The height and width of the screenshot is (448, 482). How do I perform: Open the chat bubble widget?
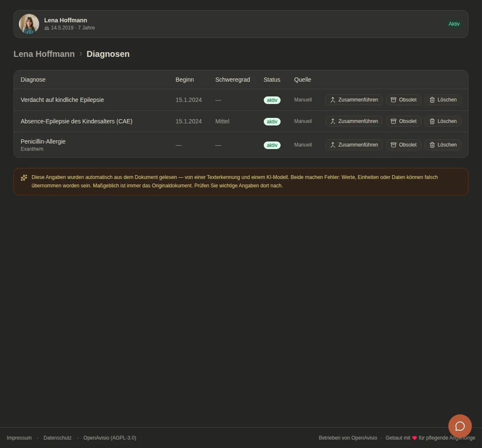[460, 426]
